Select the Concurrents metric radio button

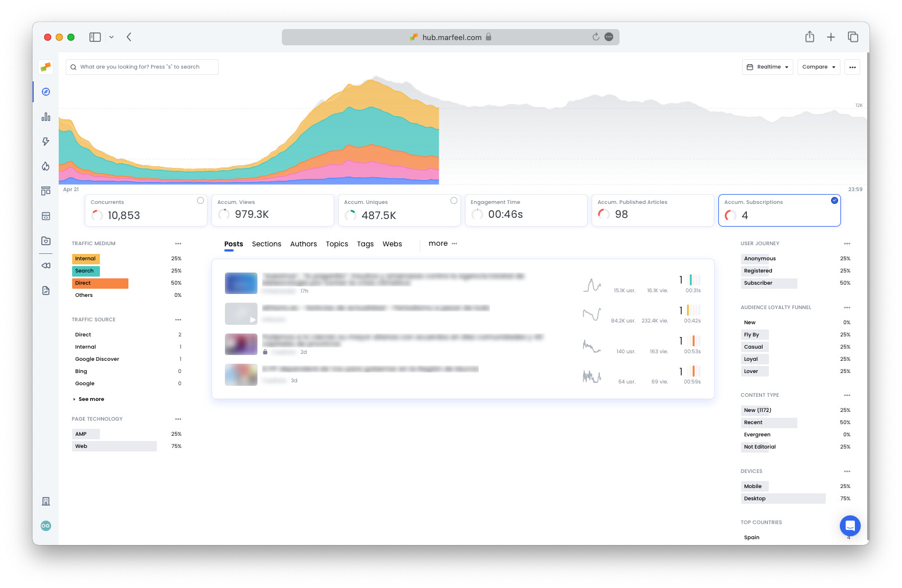[201, 200]
